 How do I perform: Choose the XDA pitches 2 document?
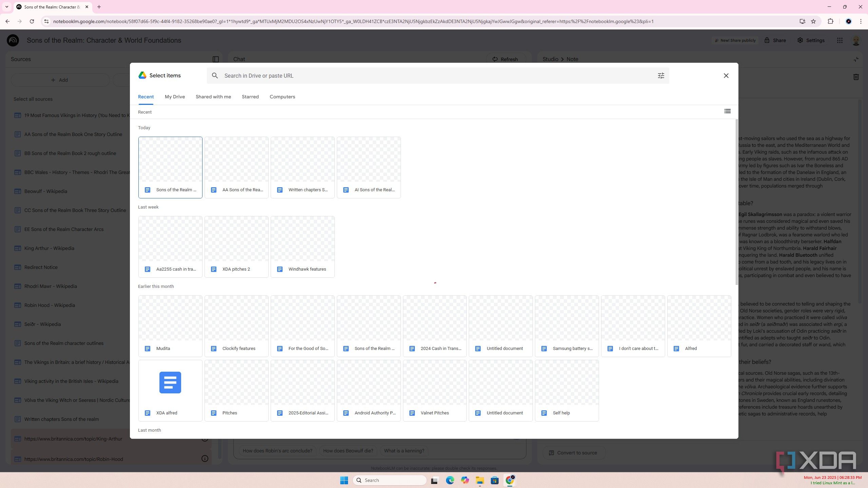(x=236, y=247)
